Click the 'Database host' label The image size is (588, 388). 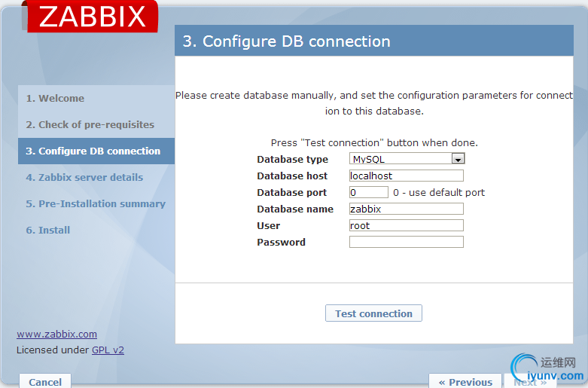(x=292, y=176)
